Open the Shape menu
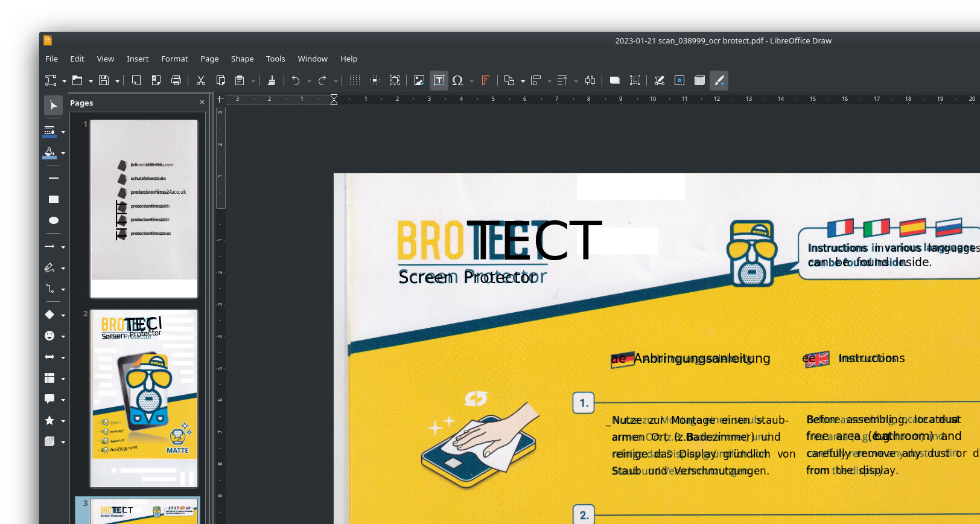The width and height of the screenshot is (980, 524). [x=242, y=59]
